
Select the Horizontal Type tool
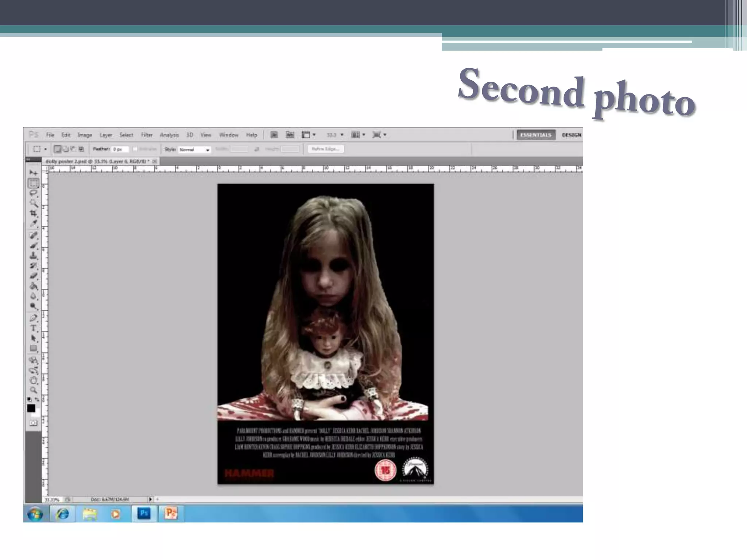(34, 328)
